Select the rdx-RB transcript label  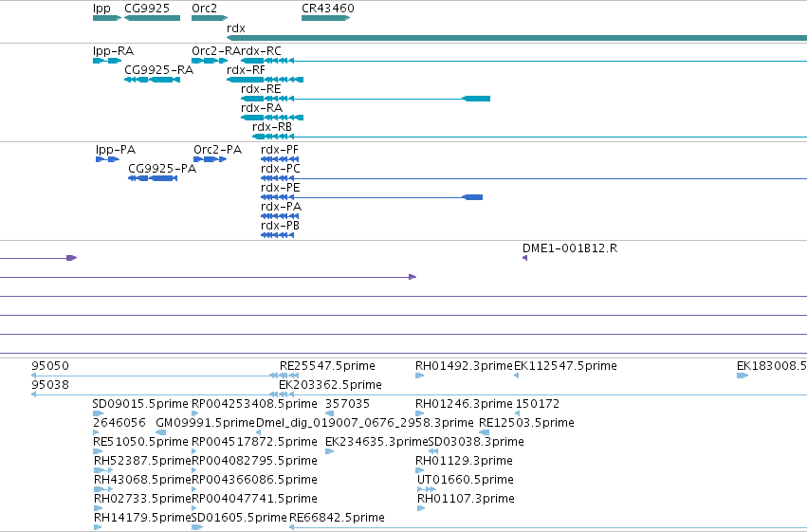[x=272, y=127]
